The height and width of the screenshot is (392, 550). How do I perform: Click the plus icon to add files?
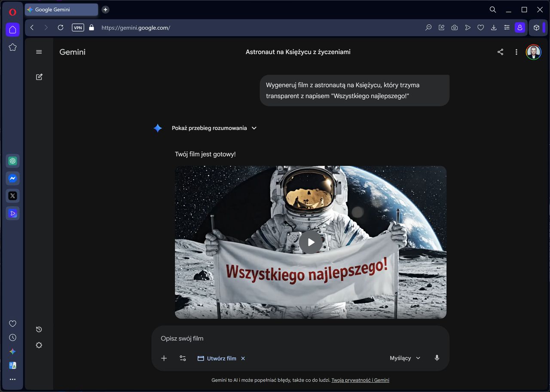coord(164,358)
